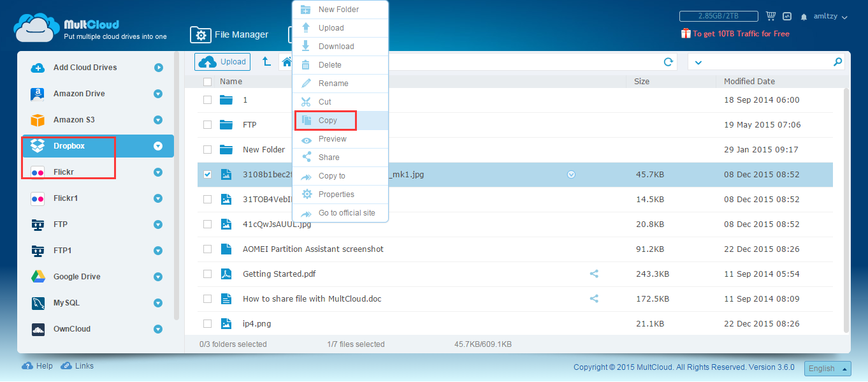Viewport: 868px width, 382px height.
Task: Check the box for Getting Started.pdf
Action: [x=207, y=274]
